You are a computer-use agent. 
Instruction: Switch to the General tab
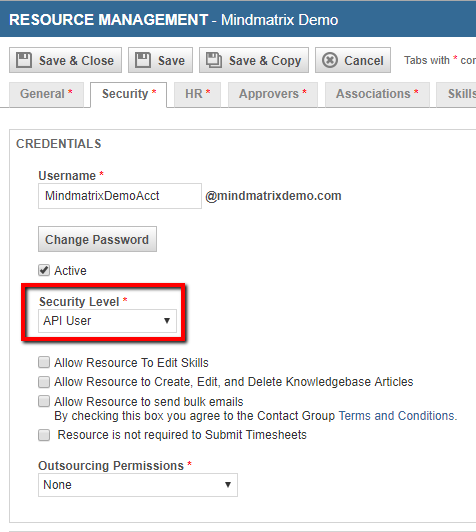46,94
